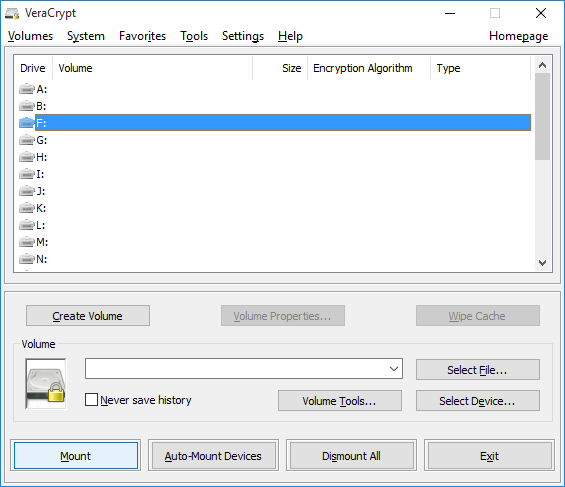Click the drive icon beside L:
This screenshot has width=565, height=487.
point(27,225)
